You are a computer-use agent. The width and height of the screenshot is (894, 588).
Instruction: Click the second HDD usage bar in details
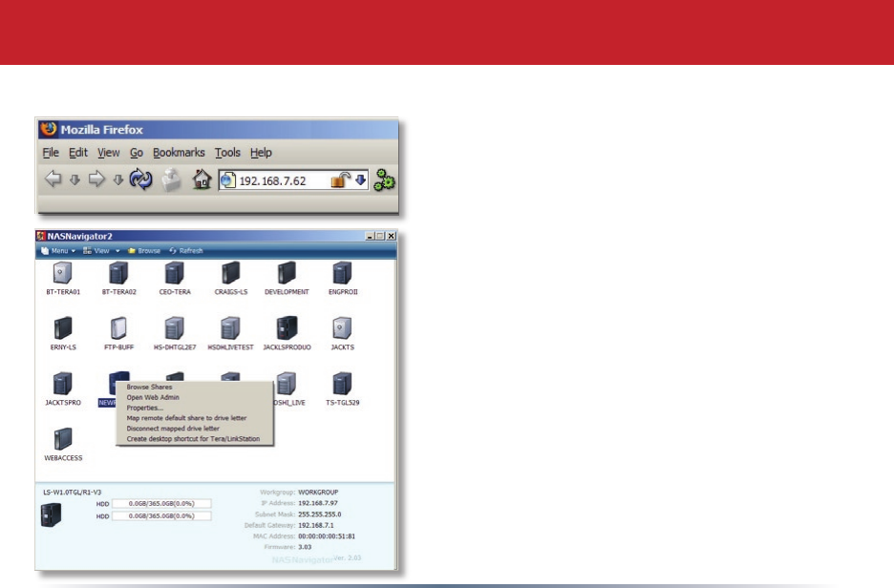click(161, 516)
